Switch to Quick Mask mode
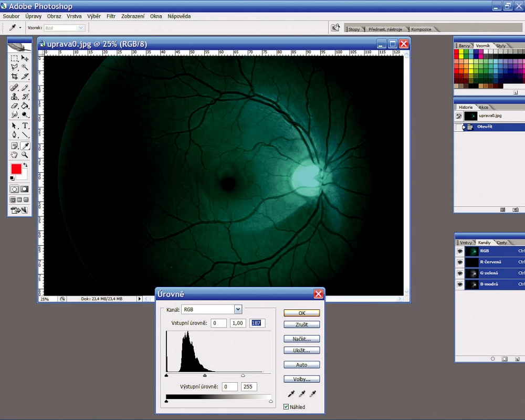Screen dimensions: 525x420 [x=25, y=189]
